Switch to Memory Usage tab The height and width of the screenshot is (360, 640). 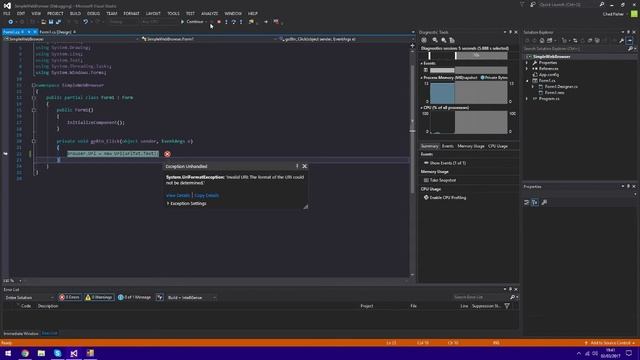pyautogui.click(x=471, y=146)
